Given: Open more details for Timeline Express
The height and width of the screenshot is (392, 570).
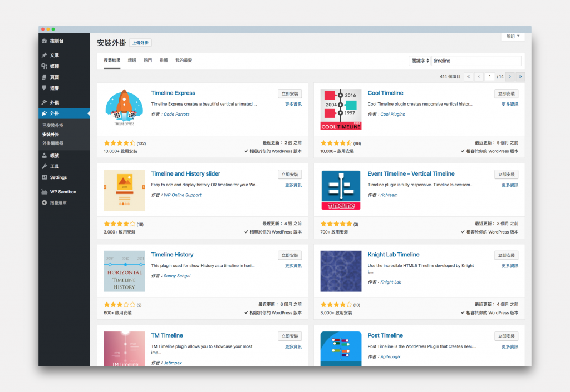Looking at the screenshot, I should pyautogui.click(x=293, y=104).
